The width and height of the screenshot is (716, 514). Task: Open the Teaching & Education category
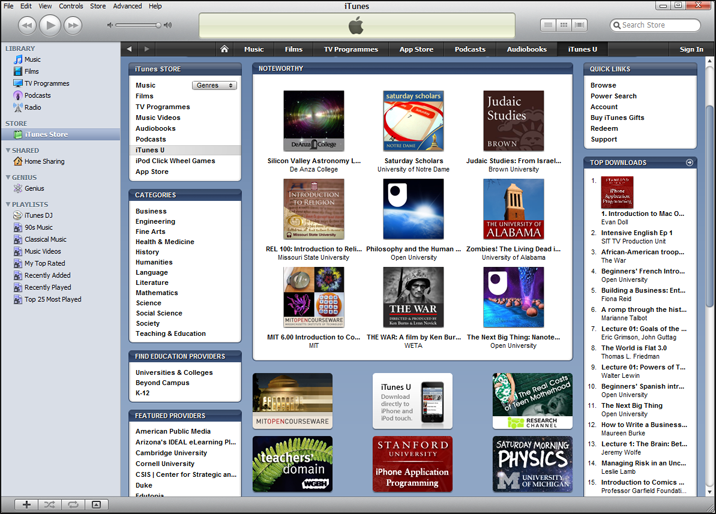[170, 334]
